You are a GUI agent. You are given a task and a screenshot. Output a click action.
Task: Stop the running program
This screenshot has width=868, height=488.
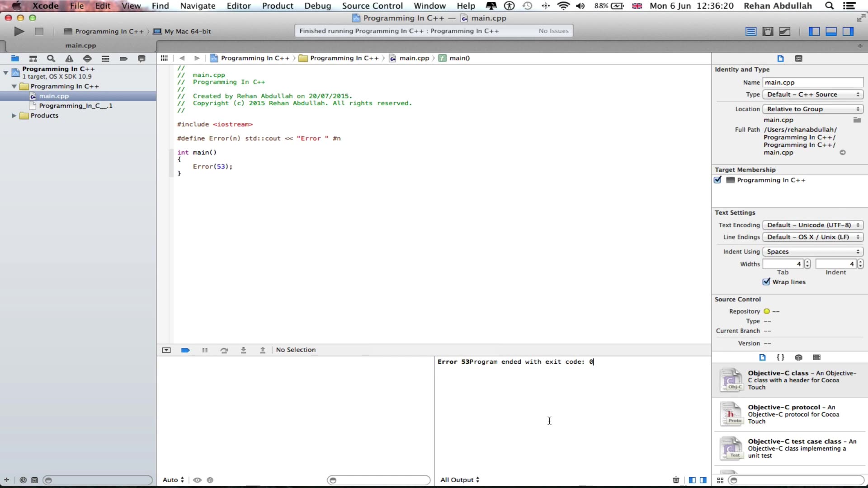[x=39, y=31]
